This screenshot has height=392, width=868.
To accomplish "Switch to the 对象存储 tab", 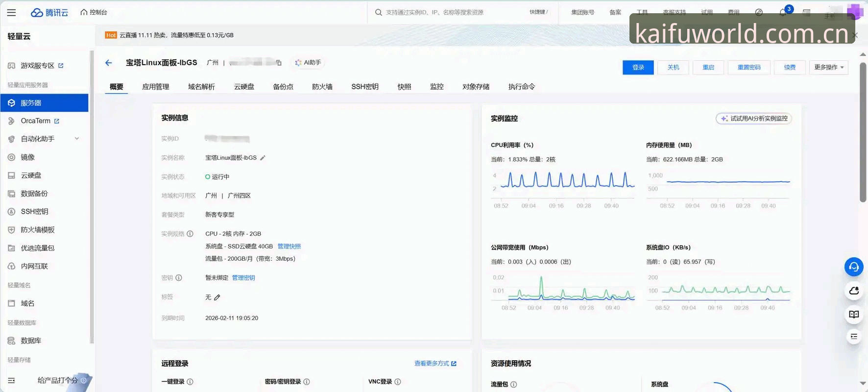I will (x=476, y=87).
